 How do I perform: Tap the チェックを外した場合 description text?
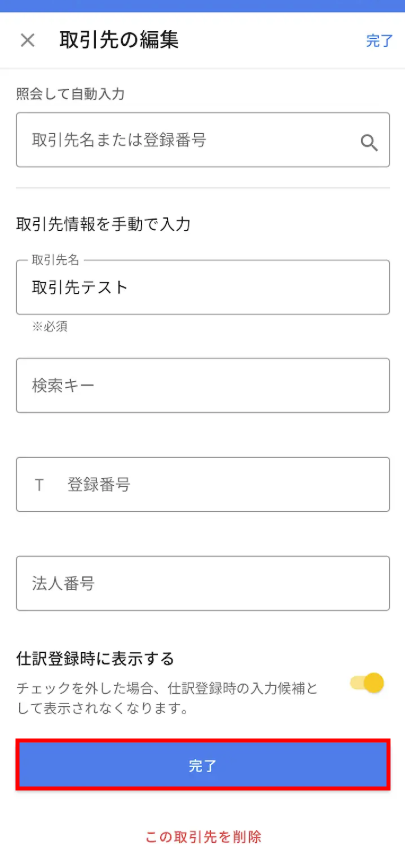[x=167, y=699]
